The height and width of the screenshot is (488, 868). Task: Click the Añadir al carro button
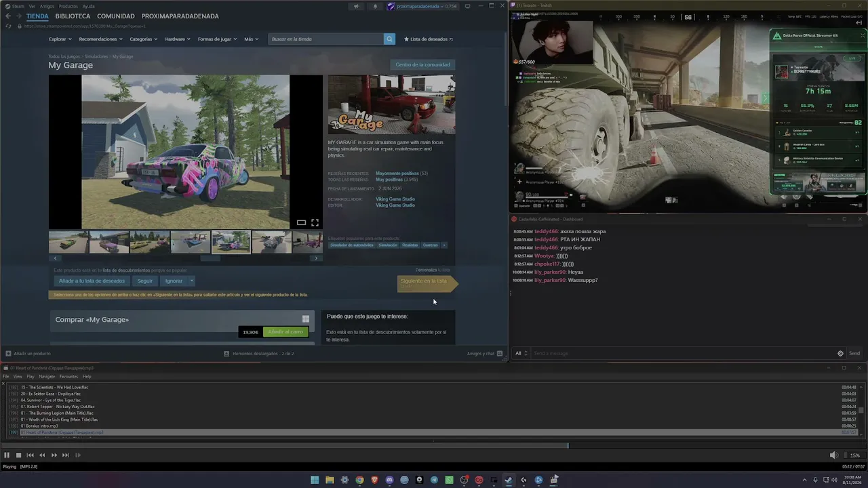[x=285, y=332]
